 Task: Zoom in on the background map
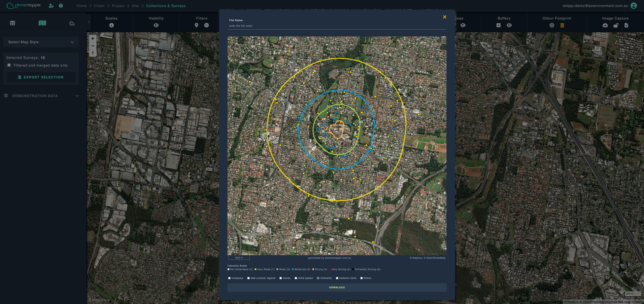(x=93, y=38)
